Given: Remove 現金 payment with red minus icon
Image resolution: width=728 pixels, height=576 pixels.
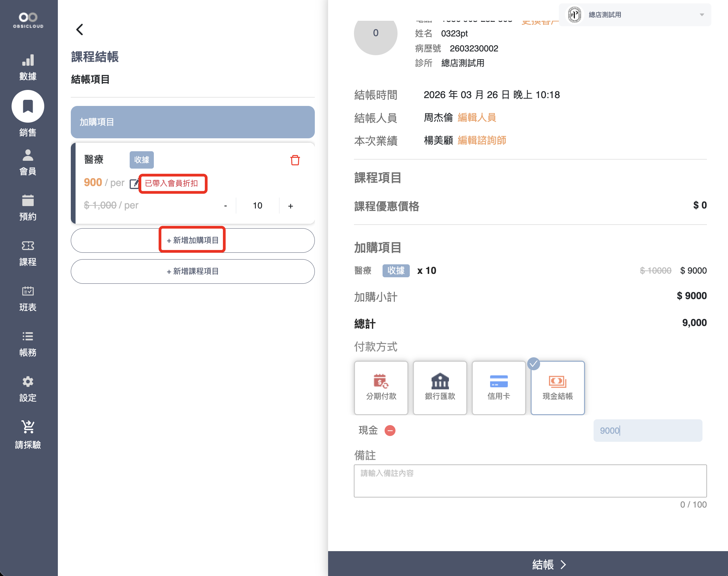Looking at the screenshot, I should click(390, 431).
